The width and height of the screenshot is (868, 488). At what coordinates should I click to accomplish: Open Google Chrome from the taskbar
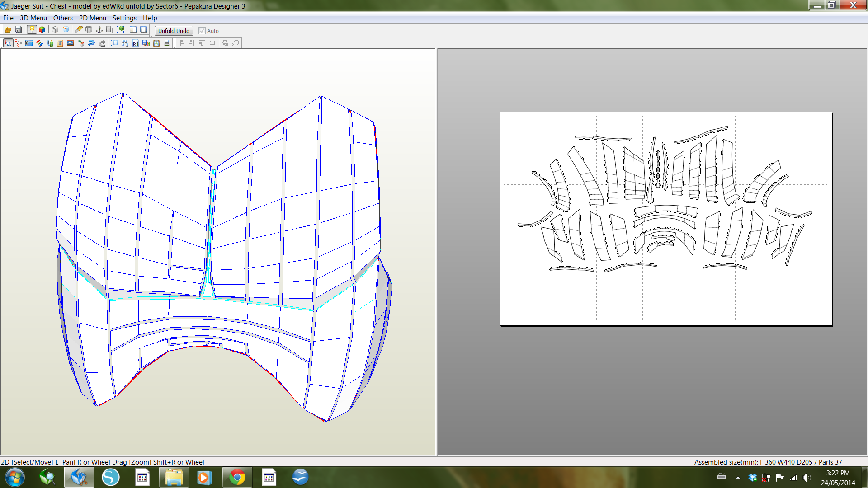coord(237,477)
